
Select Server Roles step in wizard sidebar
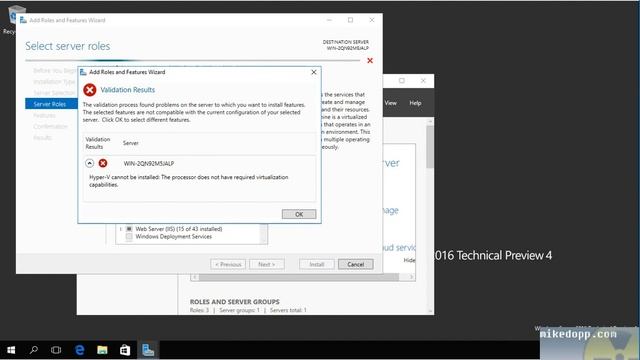51,104
